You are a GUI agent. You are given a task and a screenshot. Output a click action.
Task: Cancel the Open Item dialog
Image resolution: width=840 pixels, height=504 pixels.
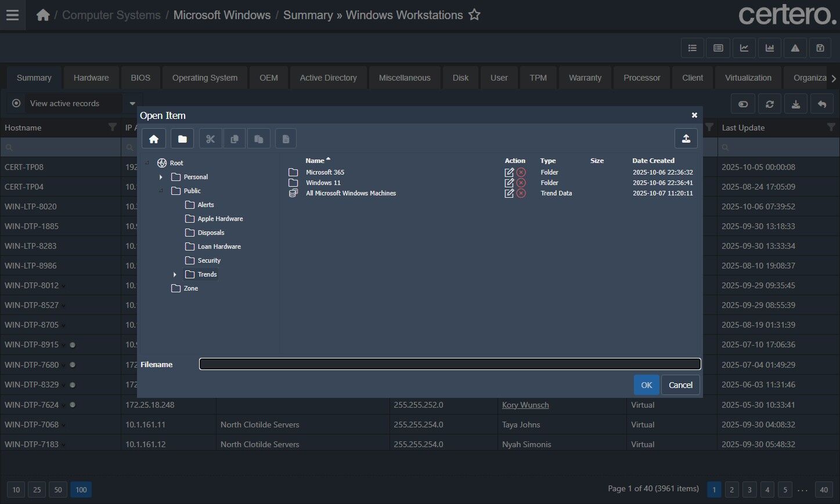click(x=680, y=385)
